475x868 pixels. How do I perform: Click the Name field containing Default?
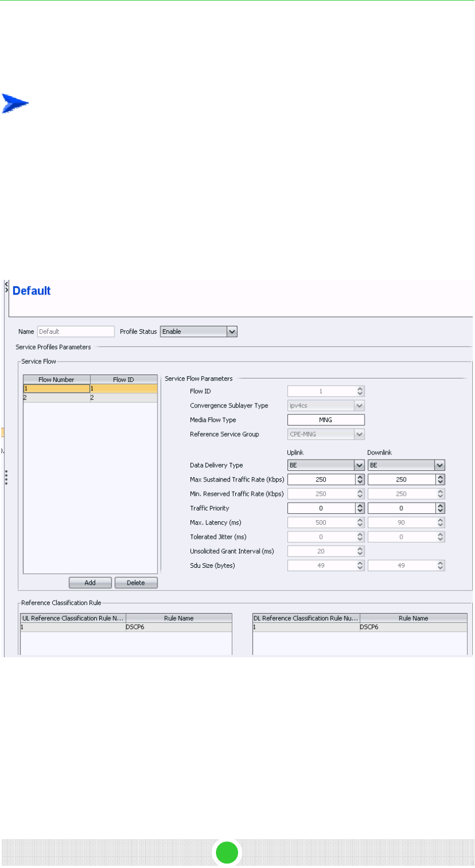(75, 331)
